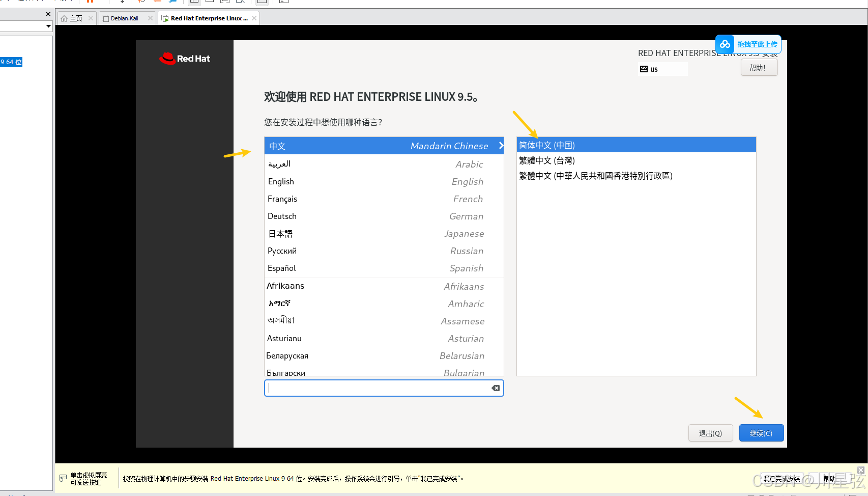
Task: Choose 繁體中文 (台灣) locale
Action: (x=636, y=160)
